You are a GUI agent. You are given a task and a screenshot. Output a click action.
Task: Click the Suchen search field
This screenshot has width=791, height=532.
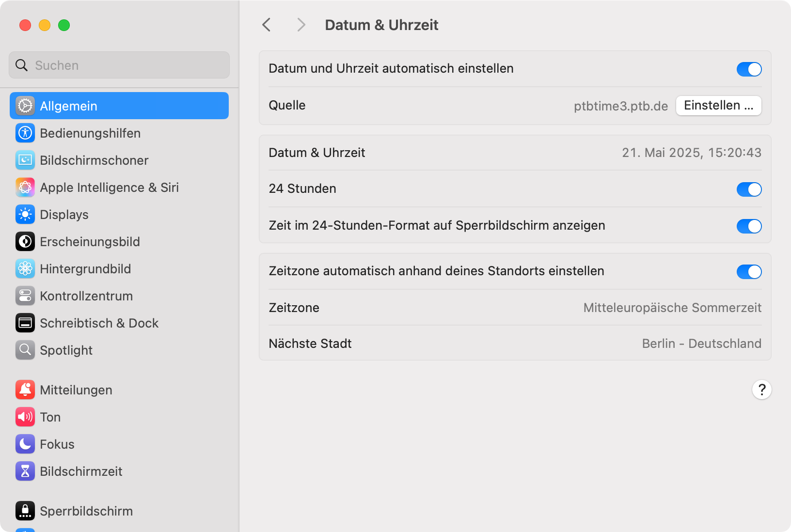(119, 65)
